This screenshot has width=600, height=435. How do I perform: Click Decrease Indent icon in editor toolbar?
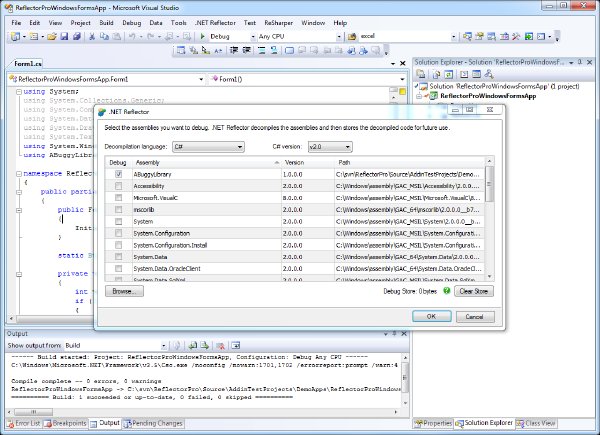[234, 50]
